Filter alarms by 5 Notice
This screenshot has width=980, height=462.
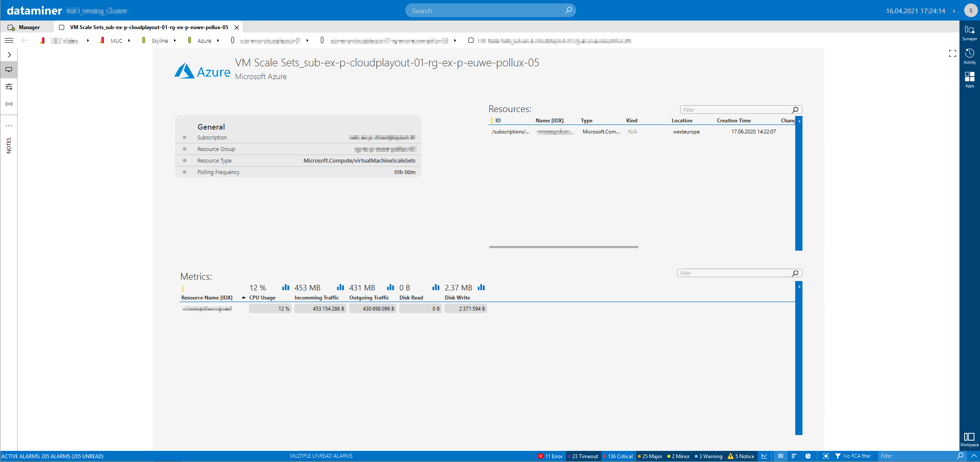pyautogui.click(x=741, y=456)
